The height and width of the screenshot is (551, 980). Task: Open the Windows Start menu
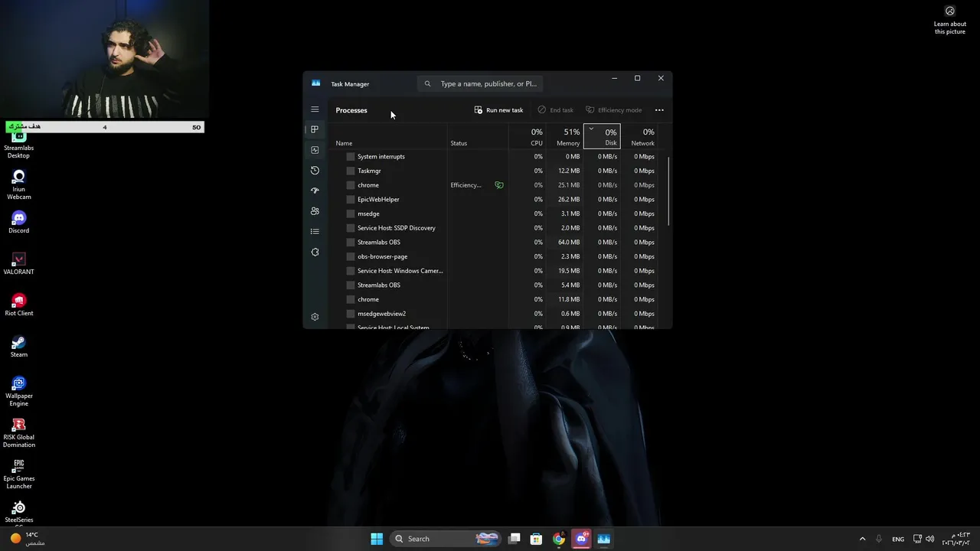tap(377, 539)
